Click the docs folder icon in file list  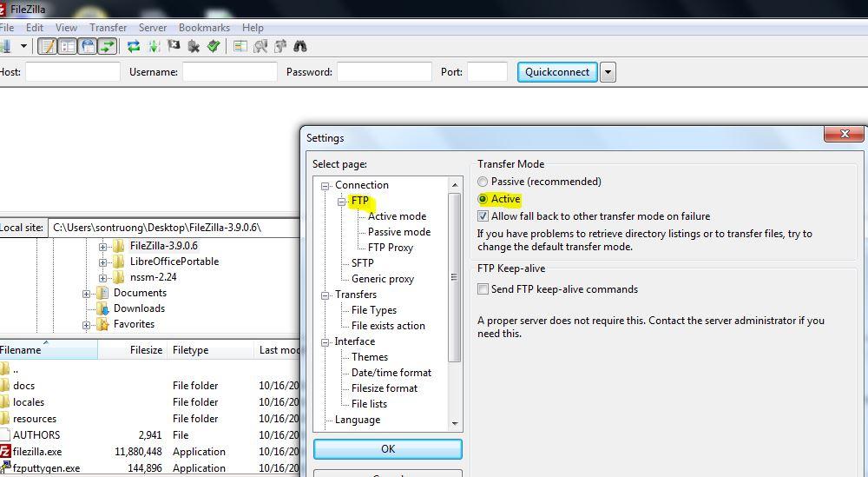(x=4, y=385)
